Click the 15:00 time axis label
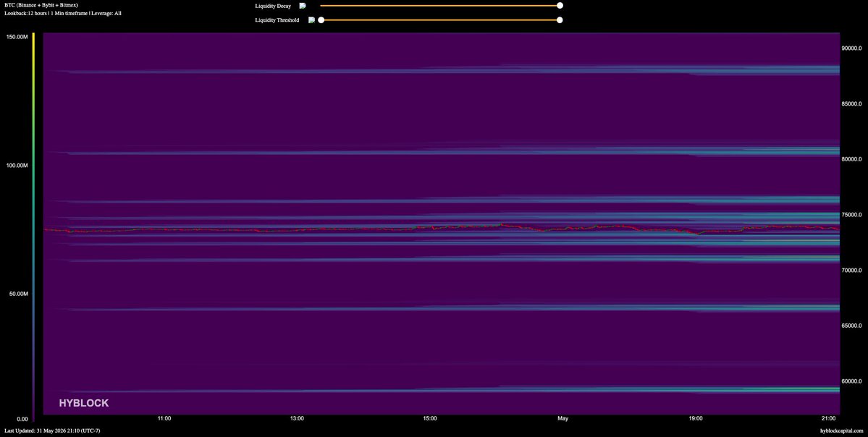Screen dimensions: 868x437 (x=429, y=419)
